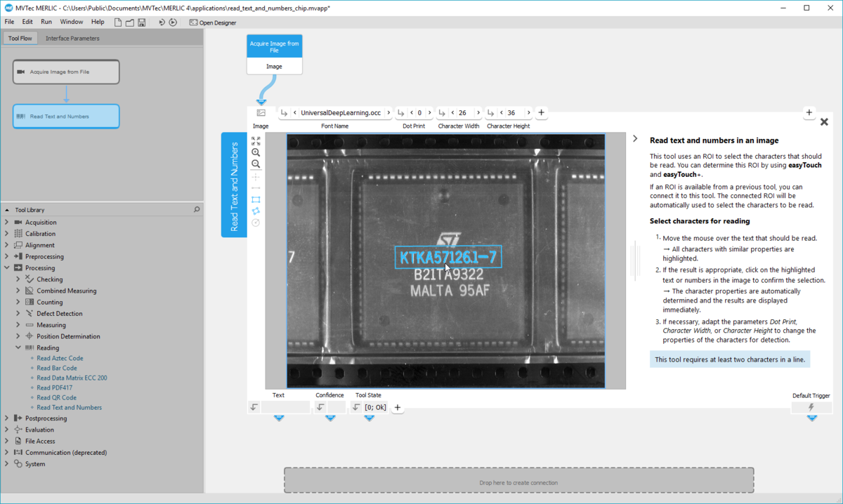Screen dimensions: 843x504
Task: Collapse the Processing category in Tool Library
Action: [x=7, y=267]
